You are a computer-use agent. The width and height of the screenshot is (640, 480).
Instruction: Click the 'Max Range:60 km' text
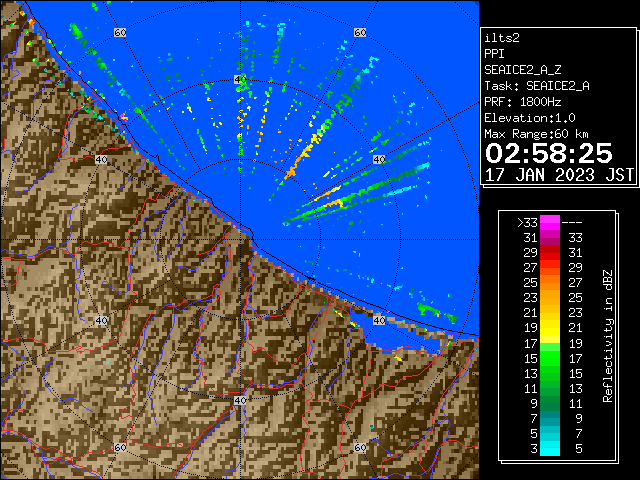(536, 134)
